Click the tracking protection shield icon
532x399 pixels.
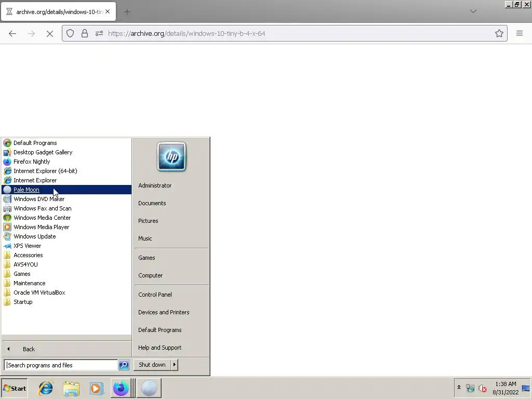pyautogui.click(x=70, y=33)
